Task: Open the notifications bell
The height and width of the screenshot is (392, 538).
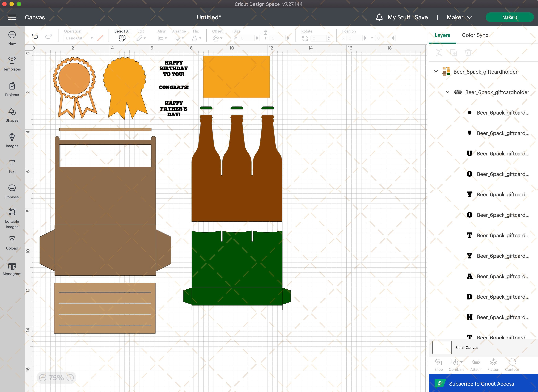Action: click(x=379, y=17)
